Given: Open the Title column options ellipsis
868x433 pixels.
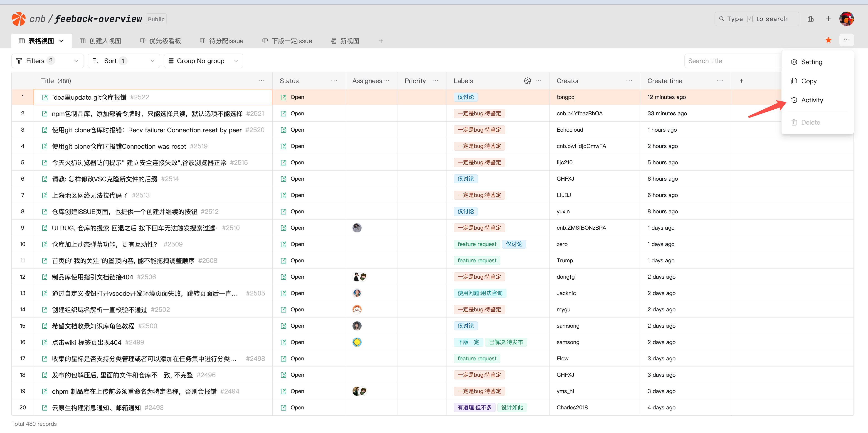Looking at the screenshot, I should (261, 81).
